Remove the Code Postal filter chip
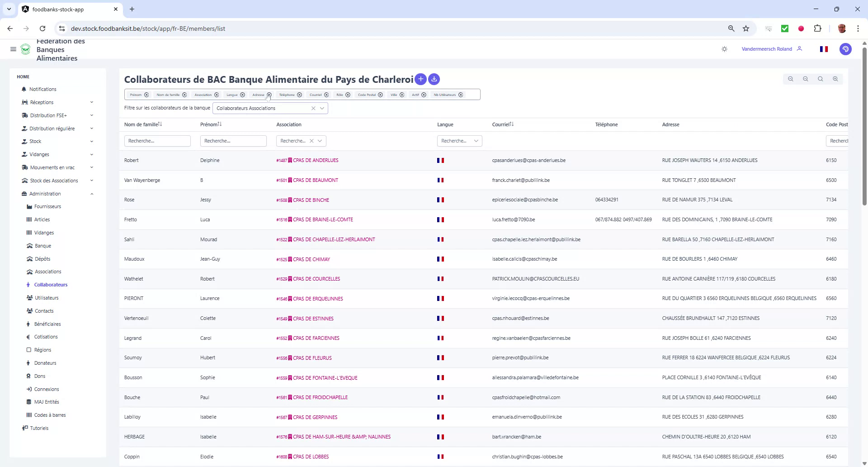Viewport: 868px width, 467px height. click(x=381, y=95)
